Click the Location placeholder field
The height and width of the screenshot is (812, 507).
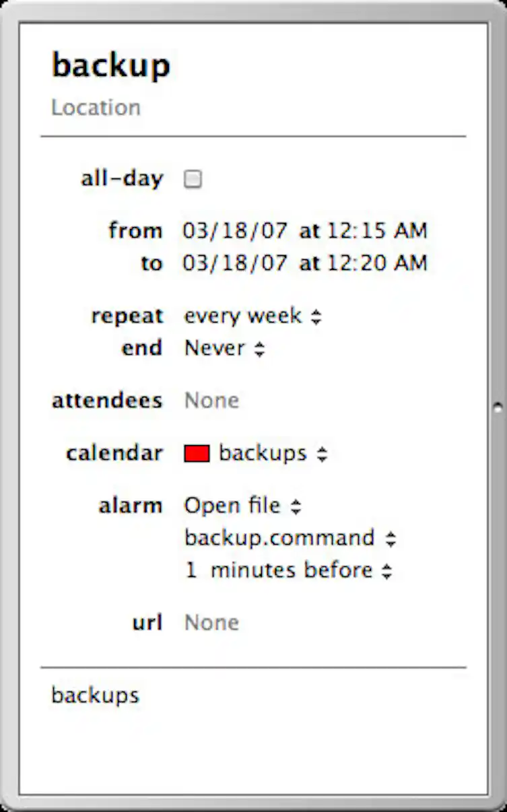coord(96,106)
